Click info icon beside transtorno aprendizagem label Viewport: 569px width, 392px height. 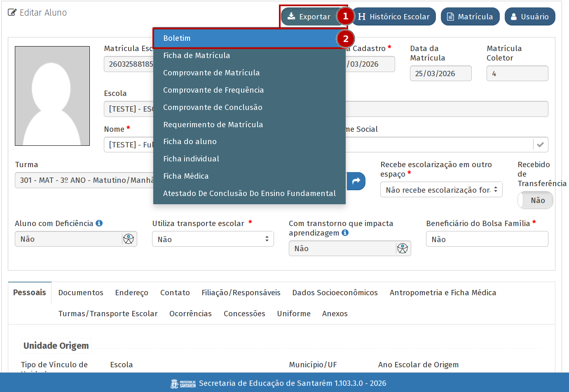345,233
